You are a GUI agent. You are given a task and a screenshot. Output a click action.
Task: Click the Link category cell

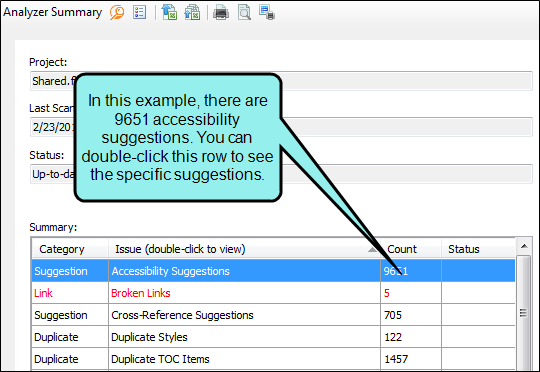tap(70, 293)
